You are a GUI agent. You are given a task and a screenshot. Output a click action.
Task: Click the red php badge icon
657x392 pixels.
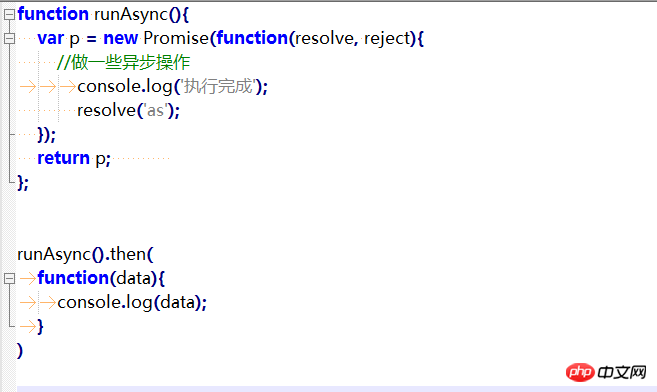(580, 372)
